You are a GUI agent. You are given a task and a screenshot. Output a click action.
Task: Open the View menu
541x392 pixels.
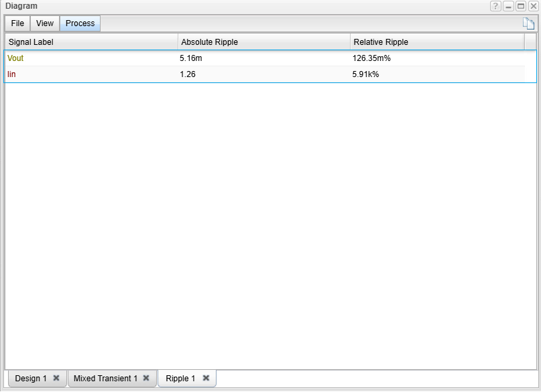[x=45, y=23]
